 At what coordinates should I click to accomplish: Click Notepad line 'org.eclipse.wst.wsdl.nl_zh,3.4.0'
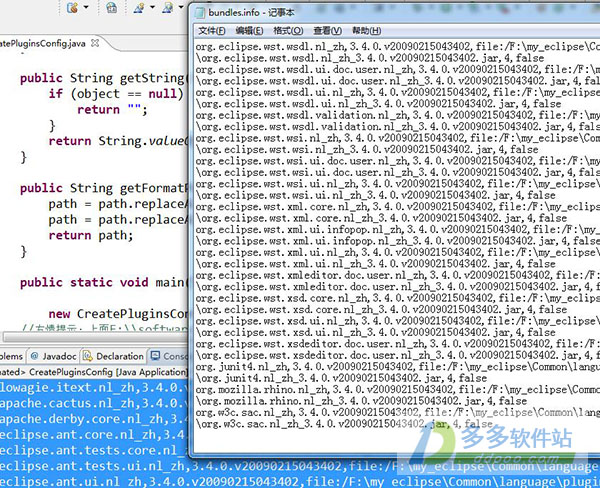tap(398, 47)
